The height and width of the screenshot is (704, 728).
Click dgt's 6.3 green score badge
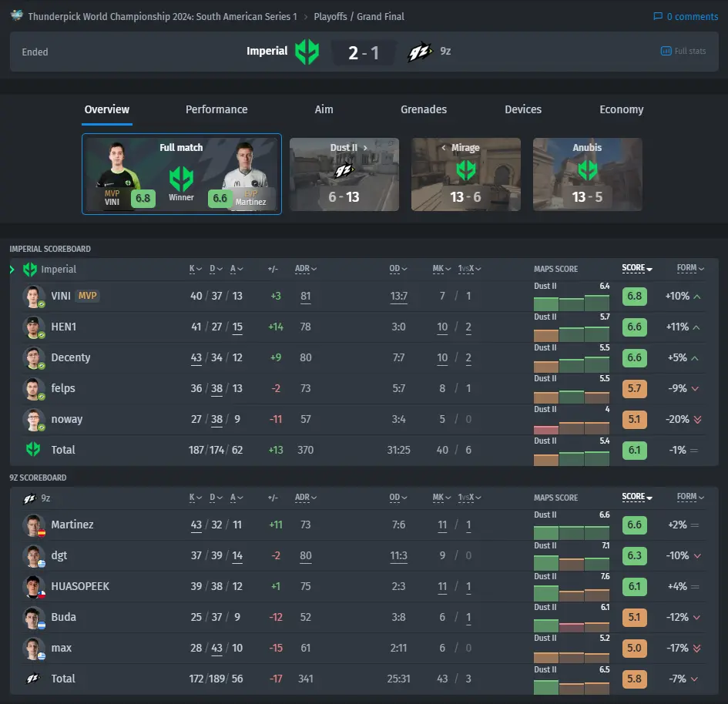click(x=634, y=555)
